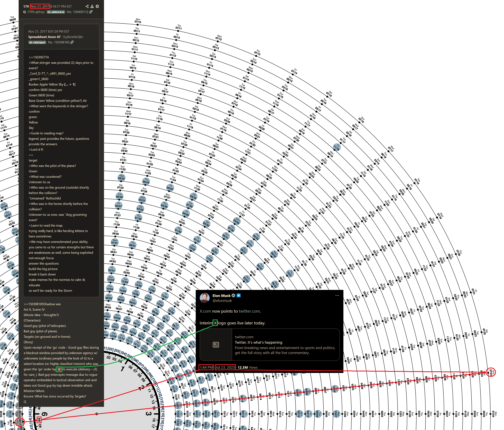
Task: Click the chain link icon beside No. 150398185
Action: [x=72, y=42]
